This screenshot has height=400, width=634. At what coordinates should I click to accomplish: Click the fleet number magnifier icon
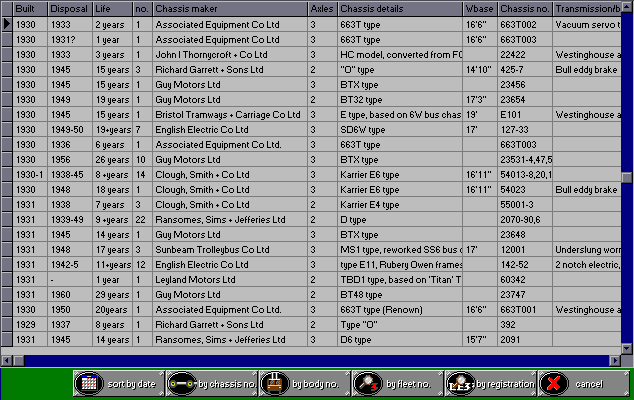point(368,383)
